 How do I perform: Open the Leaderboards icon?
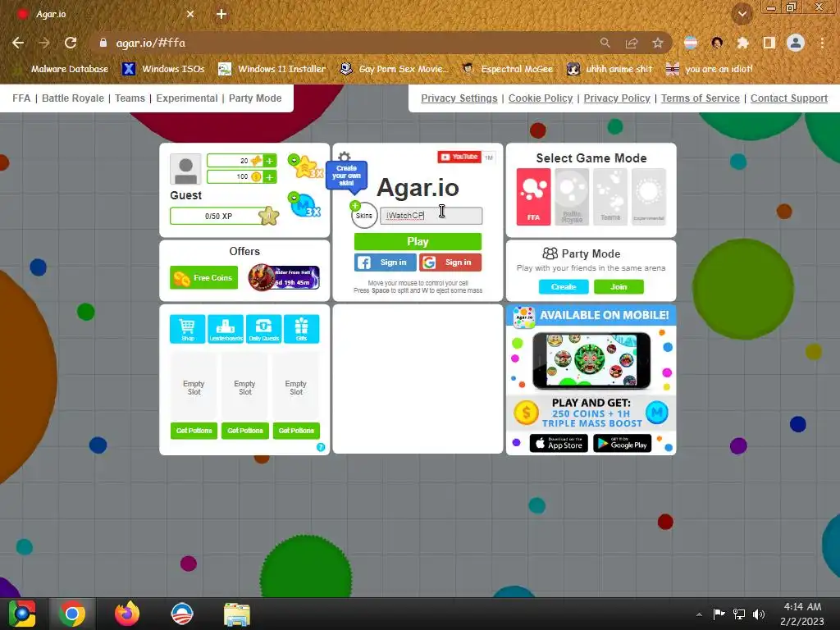[226, 328]
